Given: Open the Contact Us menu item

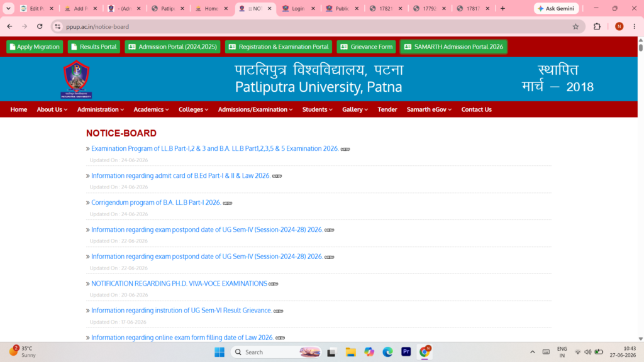Looking at the screenshot, I should 477,109.
